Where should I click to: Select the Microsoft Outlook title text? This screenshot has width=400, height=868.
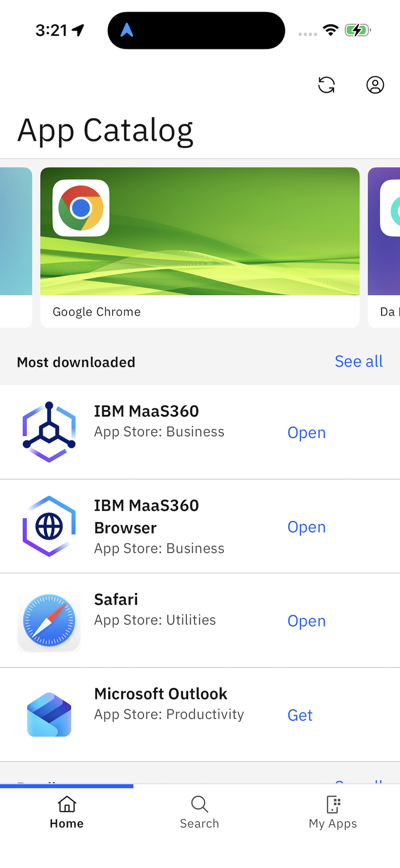coord(160,694)
